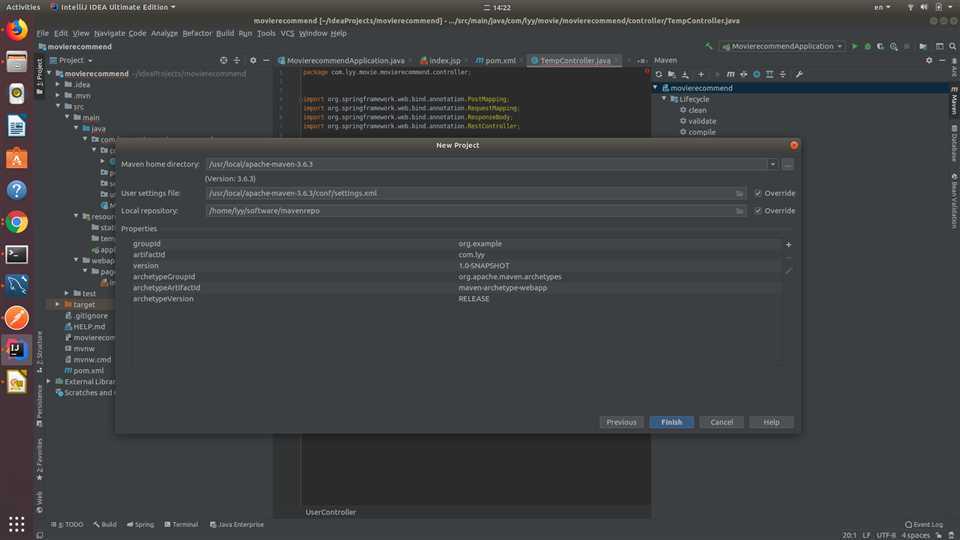Viewport: 960px width, 540px height.
Task: Edit selected property pencil icon
Action: point(789,271)
